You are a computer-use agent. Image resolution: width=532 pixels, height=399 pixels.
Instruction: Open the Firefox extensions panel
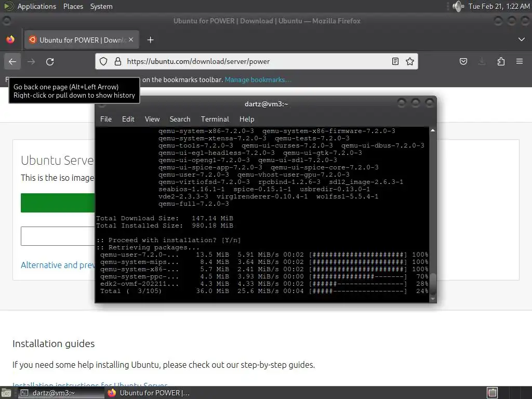(x=501, y=61)
